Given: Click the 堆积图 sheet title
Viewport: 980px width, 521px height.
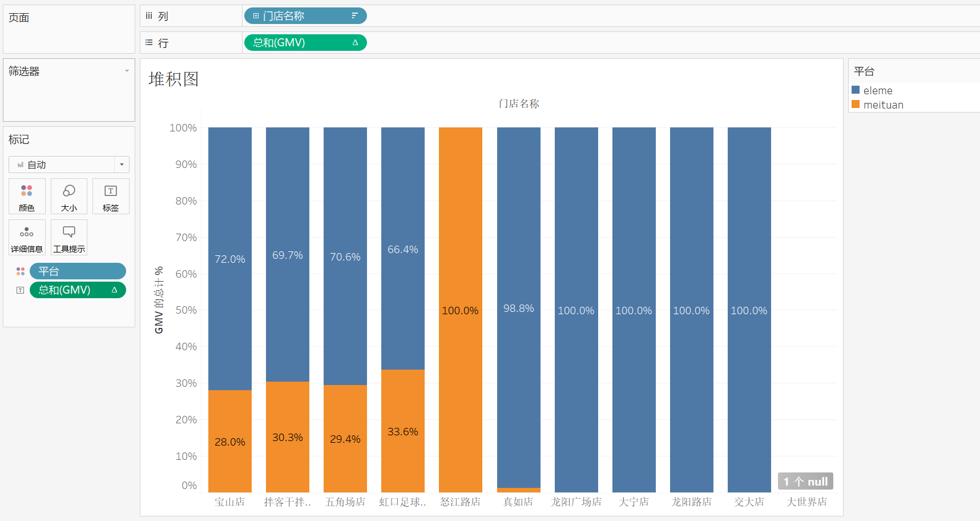Looking at the screenshot, I should [174, 79].
